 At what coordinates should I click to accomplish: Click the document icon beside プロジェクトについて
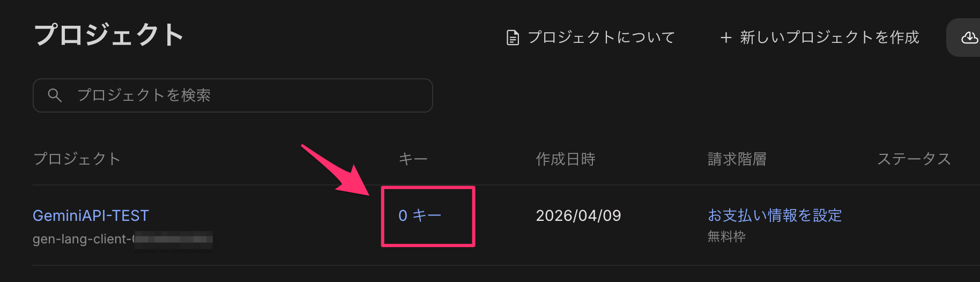pyautogui.click(x=513, y=38)
